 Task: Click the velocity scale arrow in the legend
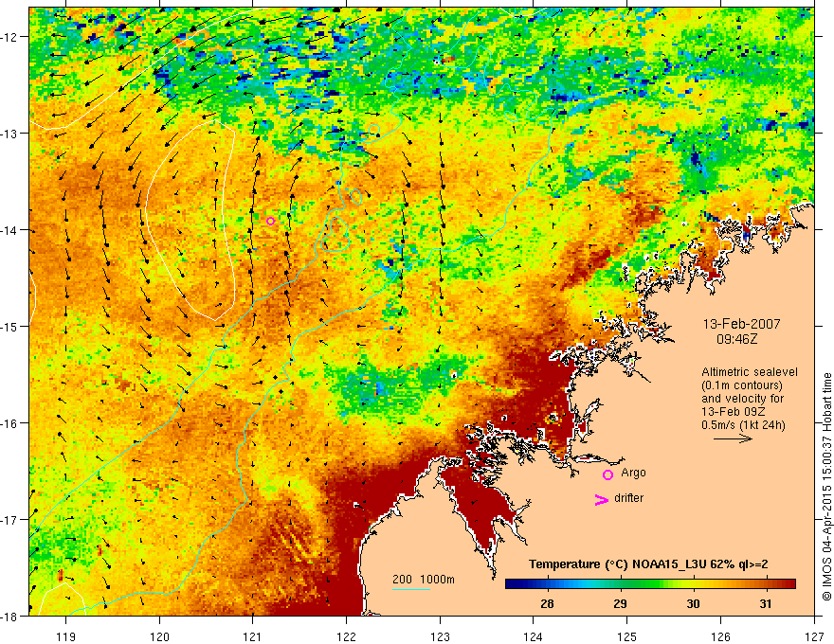tap(733, 438)
